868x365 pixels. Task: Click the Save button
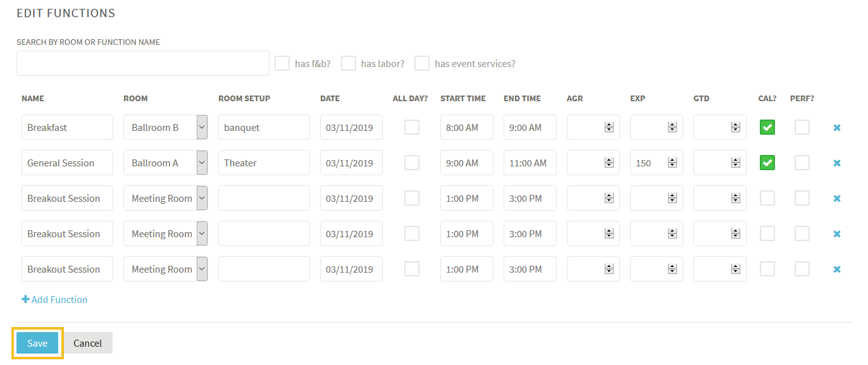37,343
